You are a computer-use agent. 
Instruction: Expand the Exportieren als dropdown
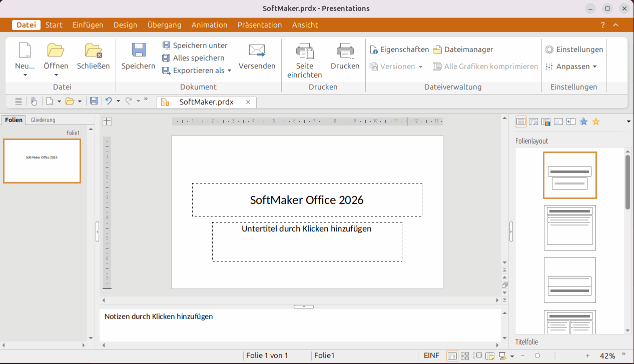click(x=229, y=70)
